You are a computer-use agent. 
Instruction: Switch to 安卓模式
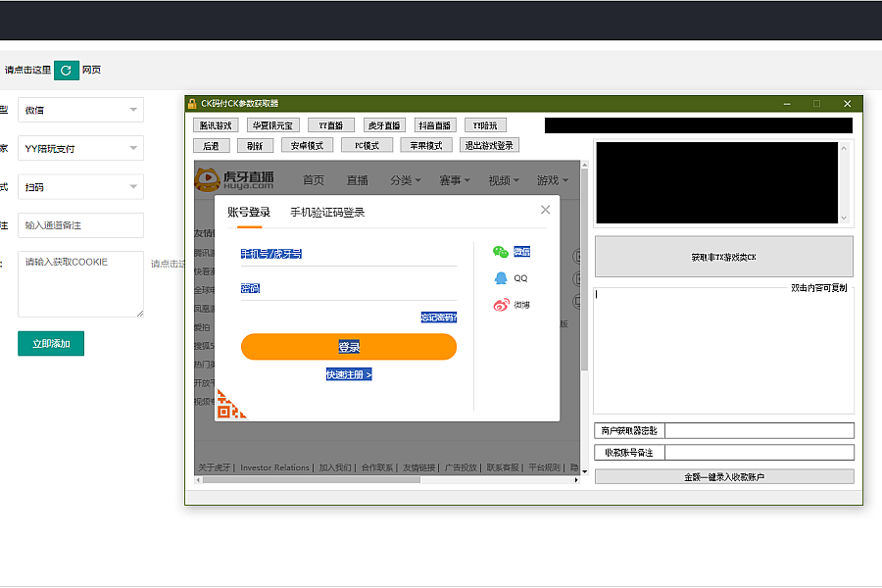click(x=307, y=145)
